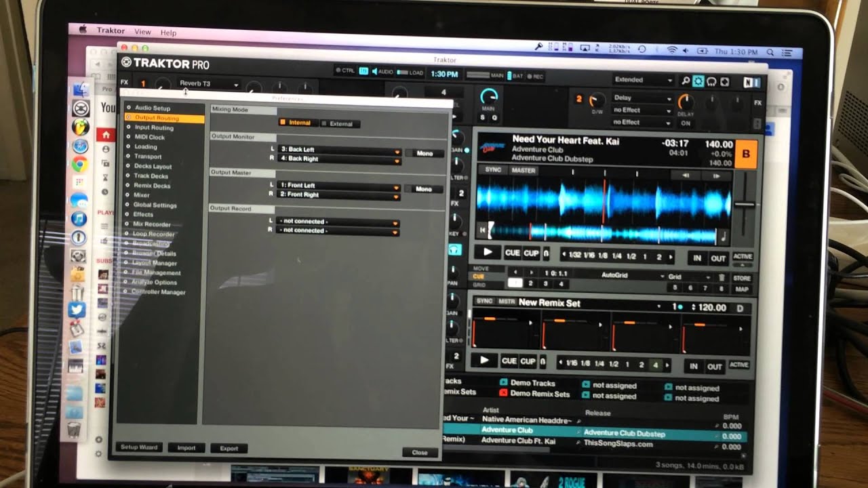Click the fullscreen icon in Traktor header
Image resolution: width=868 pixels, height=488 pixels.
724,82
